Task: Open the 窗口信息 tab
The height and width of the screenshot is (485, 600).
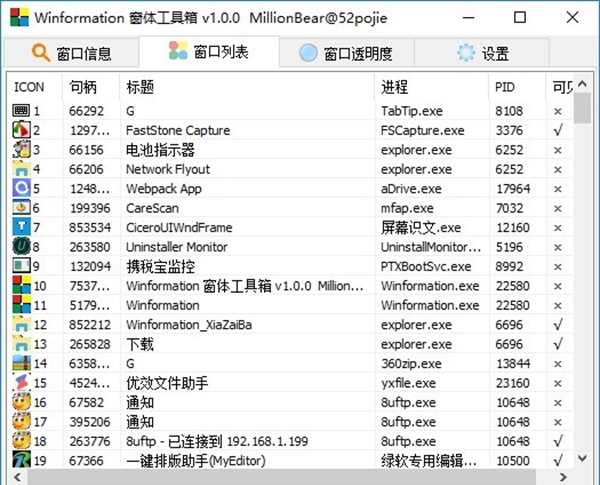Action: (x=71, y=53)
